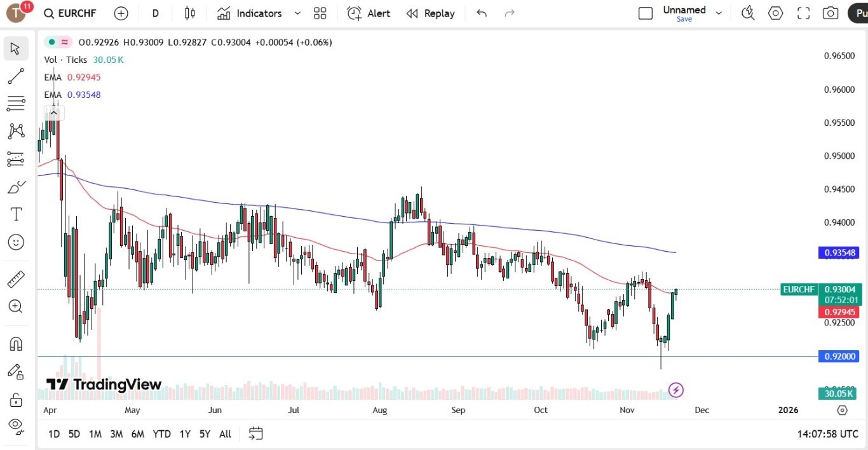868x450 pixels.
Task: Open the Emoji sticker tool
Action: point(16,242)
